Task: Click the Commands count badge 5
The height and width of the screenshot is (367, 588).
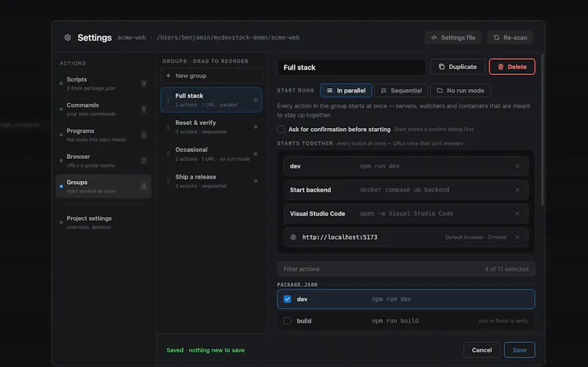Action: point(143,109)
